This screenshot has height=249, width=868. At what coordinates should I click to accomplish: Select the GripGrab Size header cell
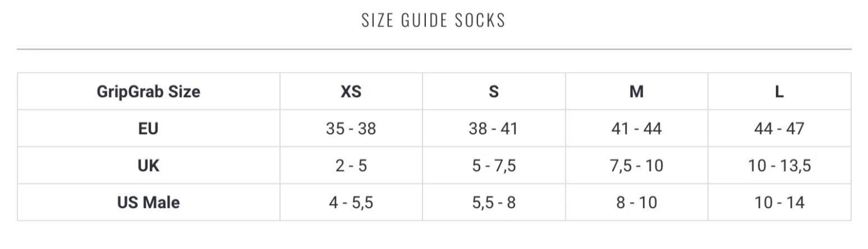click(148, 91)
